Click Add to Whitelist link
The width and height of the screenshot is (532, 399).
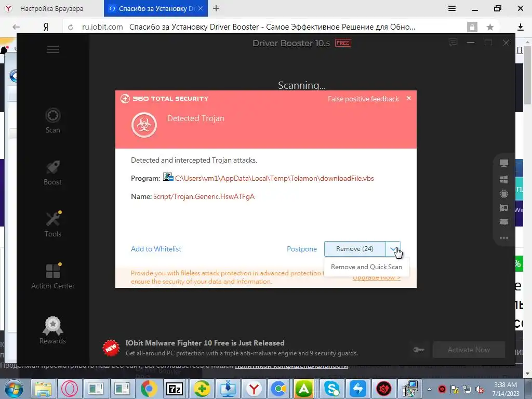click(156, 249)
